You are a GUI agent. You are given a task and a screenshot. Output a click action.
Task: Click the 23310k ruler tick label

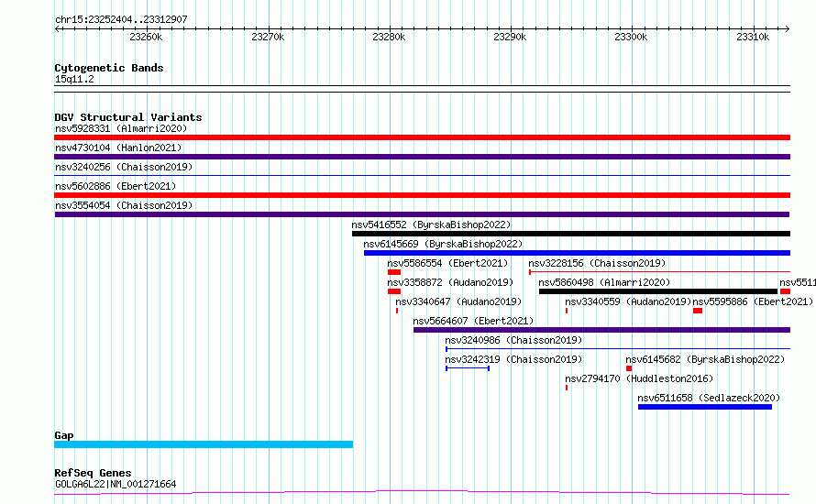[x=753, y=37]
